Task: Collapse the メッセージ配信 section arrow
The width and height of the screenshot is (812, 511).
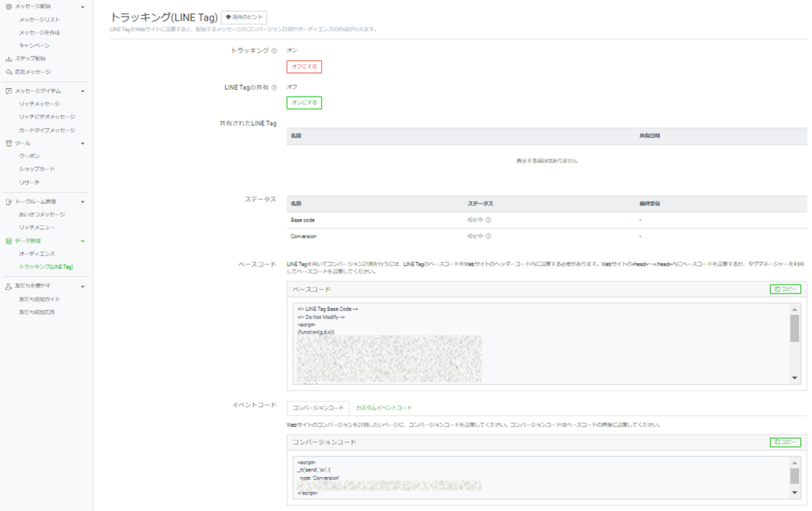Action: pos(82,6)
